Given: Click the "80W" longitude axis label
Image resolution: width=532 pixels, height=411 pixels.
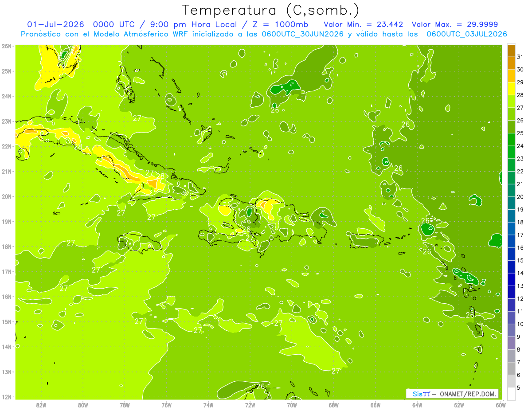Looking at the screenshot, I should coord(82,405).
